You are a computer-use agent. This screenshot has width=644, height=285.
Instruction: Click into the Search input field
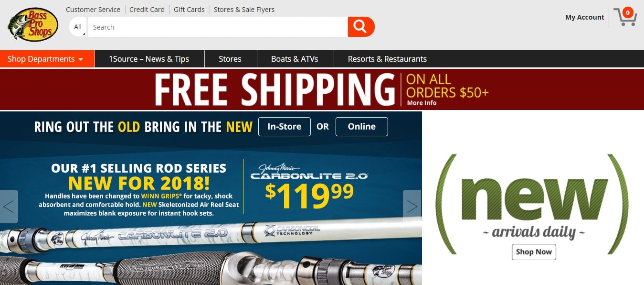tap(218, 27)
